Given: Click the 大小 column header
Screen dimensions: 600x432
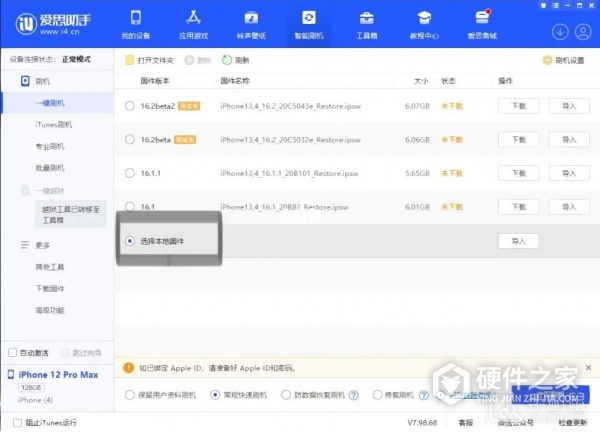Looking at the screenshot, I should point(421,81).
